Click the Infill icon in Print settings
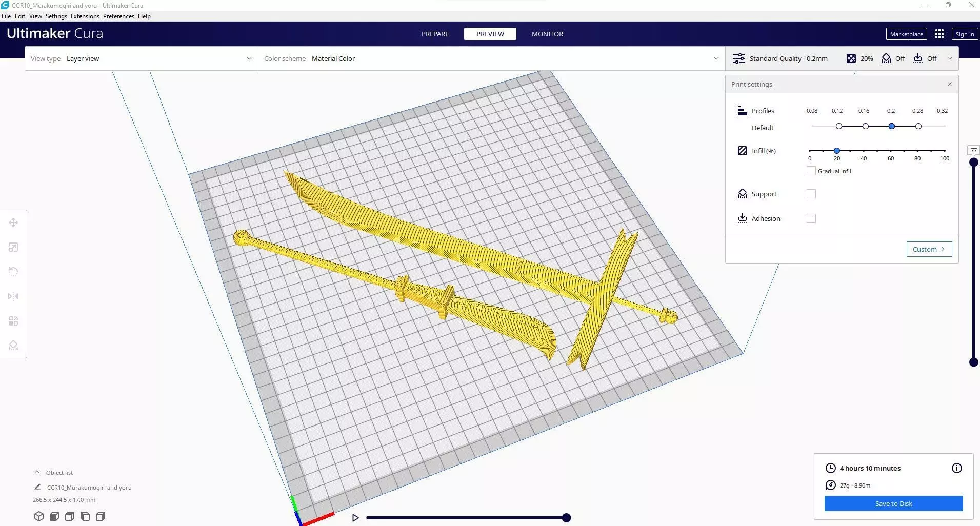The image size is (980, 526). click(x=742, y=151)
